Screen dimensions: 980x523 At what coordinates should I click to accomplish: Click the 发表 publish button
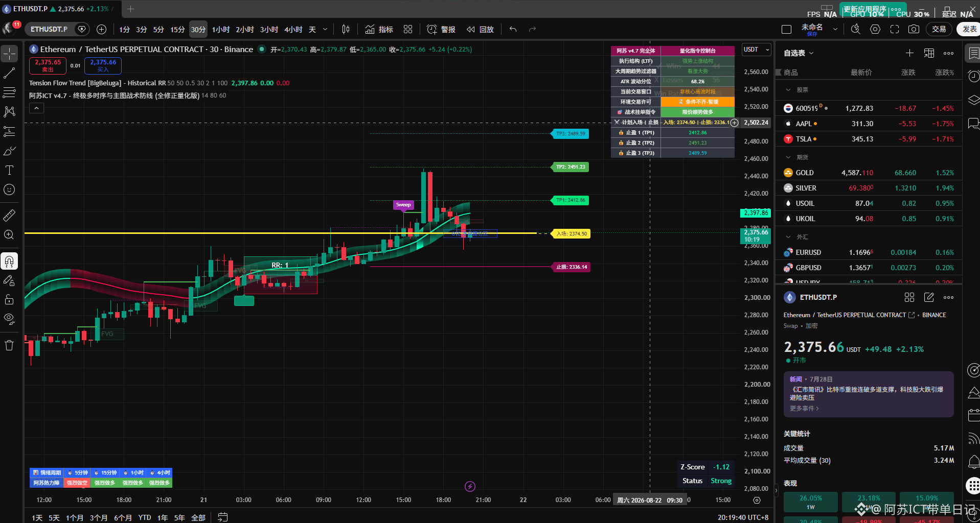[x=969, y=29]
